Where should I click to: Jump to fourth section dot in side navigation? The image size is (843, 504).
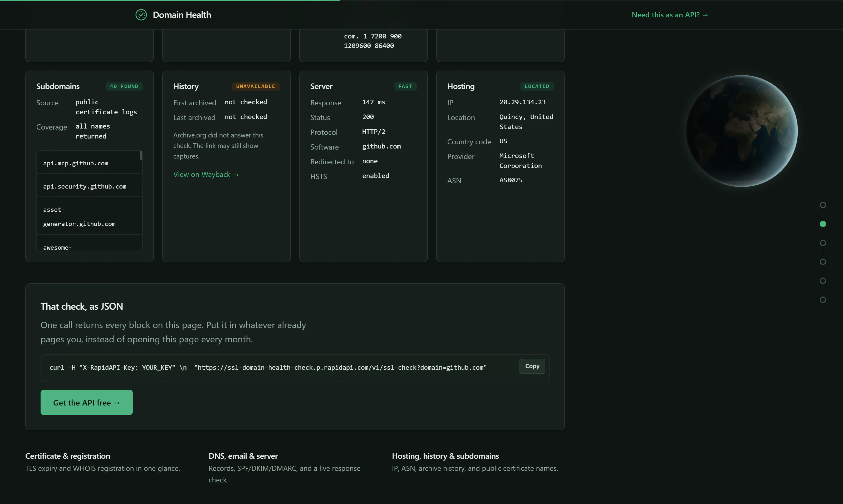823,261
